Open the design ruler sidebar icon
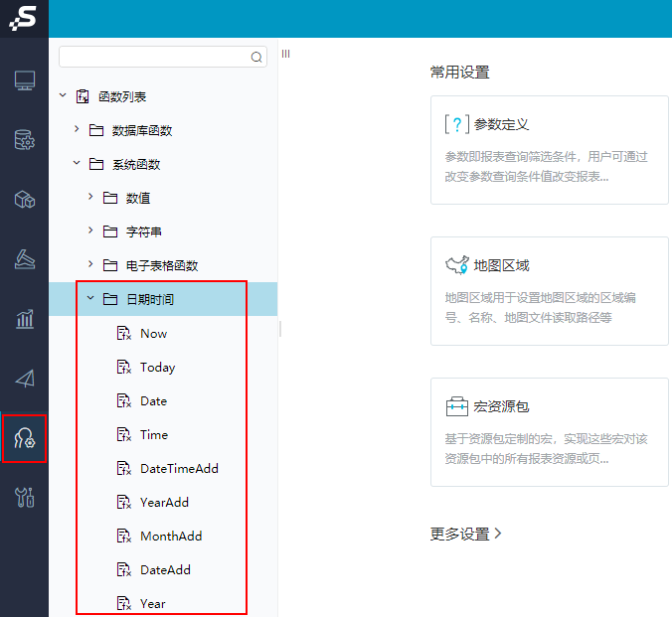This screenshot has height=617, width=672. point(25,259)
